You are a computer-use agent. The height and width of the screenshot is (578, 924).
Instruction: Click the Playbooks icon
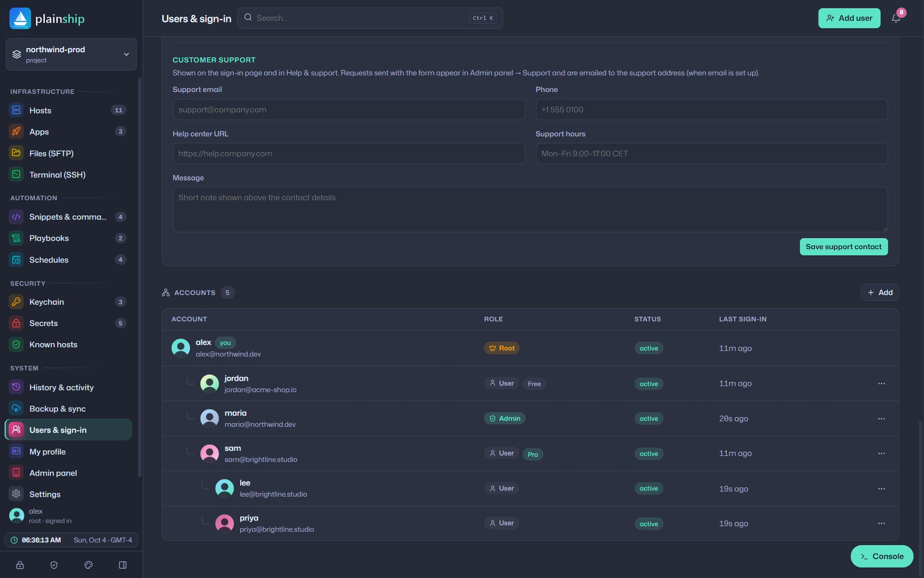tap(16, 238)
